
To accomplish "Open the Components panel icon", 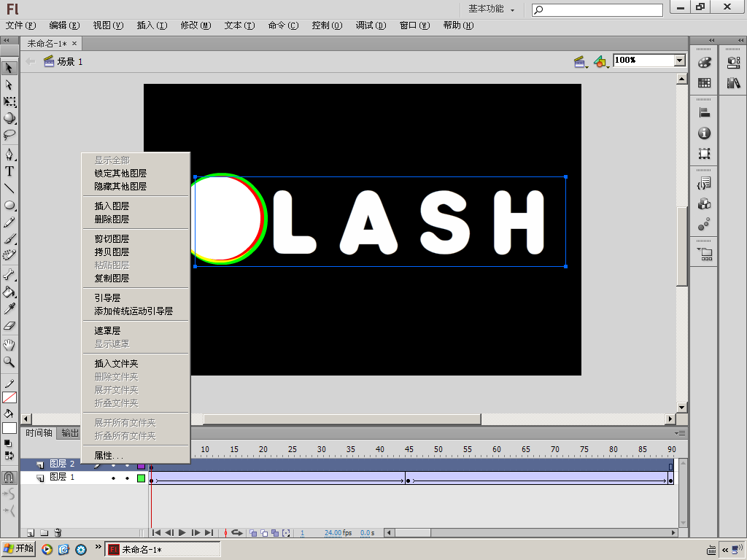I will [x=704, y=204].
